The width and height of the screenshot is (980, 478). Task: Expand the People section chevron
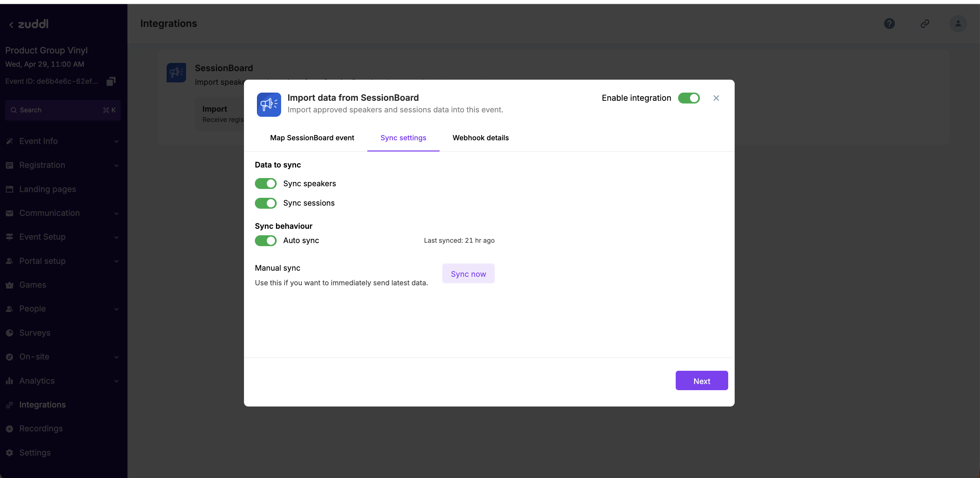[x=117, y=309]
